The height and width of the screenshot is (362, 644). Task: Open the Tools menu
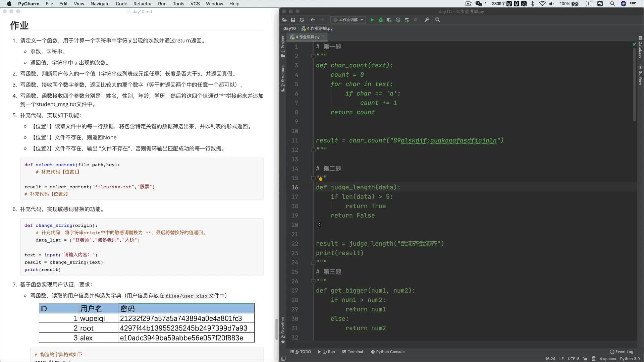click(x=178, y=4)
